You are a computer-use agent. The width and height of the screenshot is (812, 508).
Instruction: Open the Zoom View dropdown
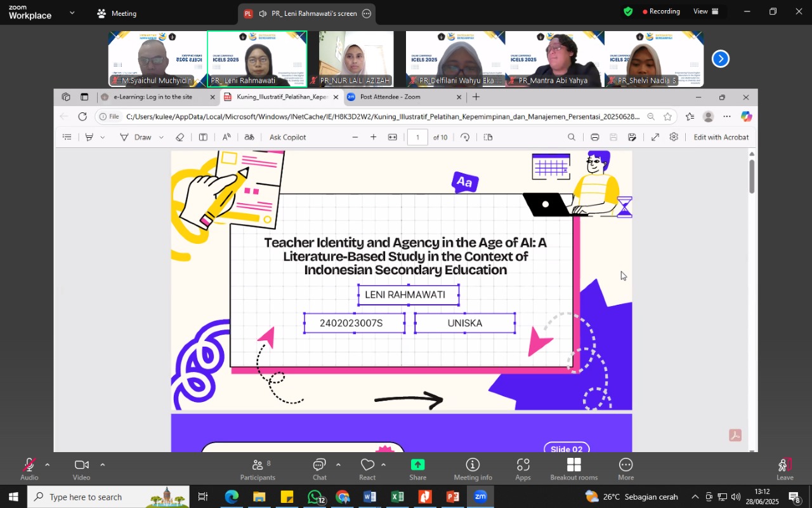pyautogui.click(x=705, y=11)
